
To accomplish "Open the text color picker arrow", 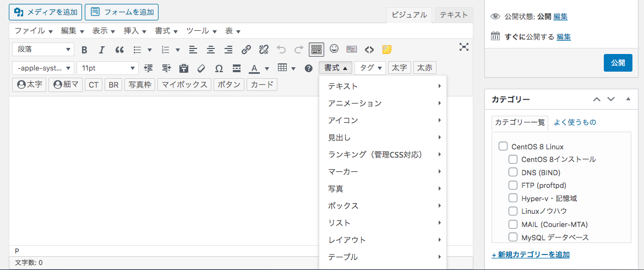I will click(x=267, y=68).
